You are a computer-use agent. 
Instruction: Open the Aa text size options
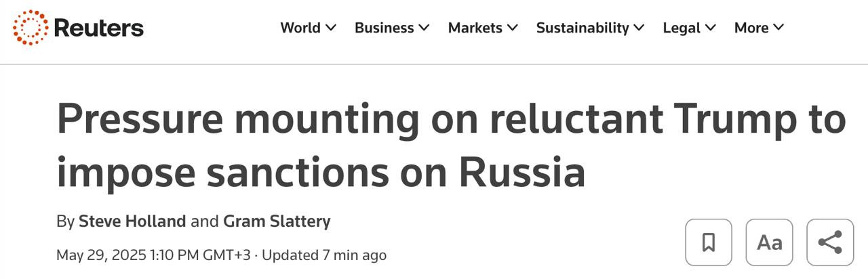769,242
